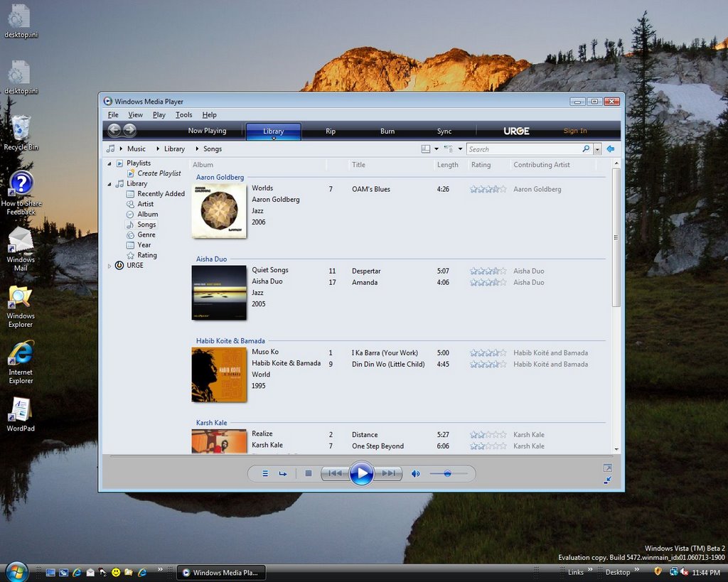The width and height of the screenshot is (728, 582).
Task: Click the blue list pane arrow icon
Action: coord(611,149)
